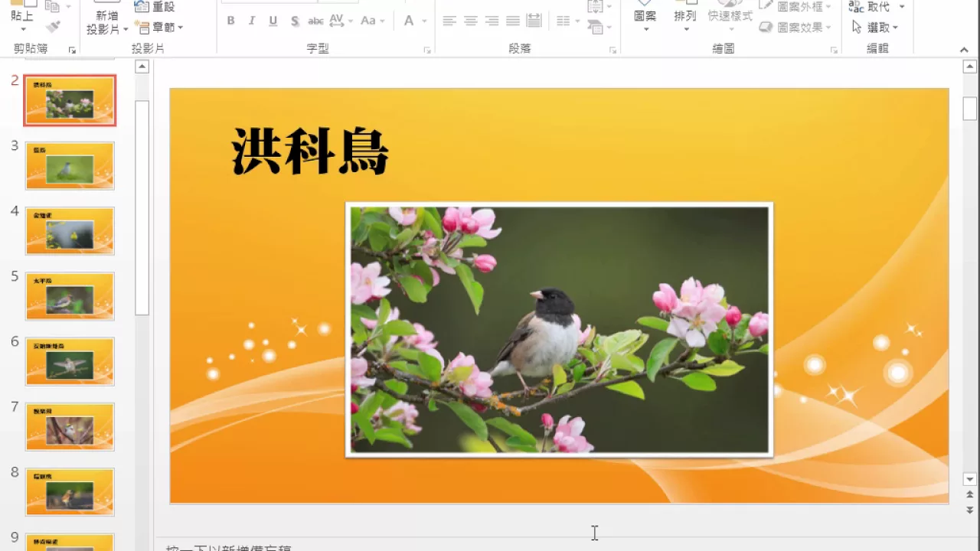Toggle underline formatting
Screen dimensions: 980x551
pyautogui.click(x=273, y=21)
